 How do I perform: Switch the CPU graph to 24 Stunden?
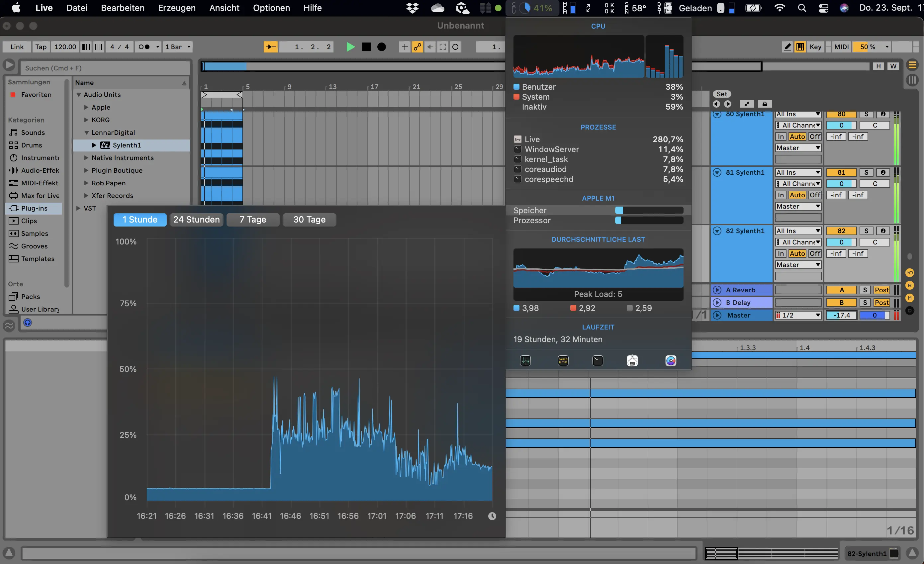tap(196, 220)
